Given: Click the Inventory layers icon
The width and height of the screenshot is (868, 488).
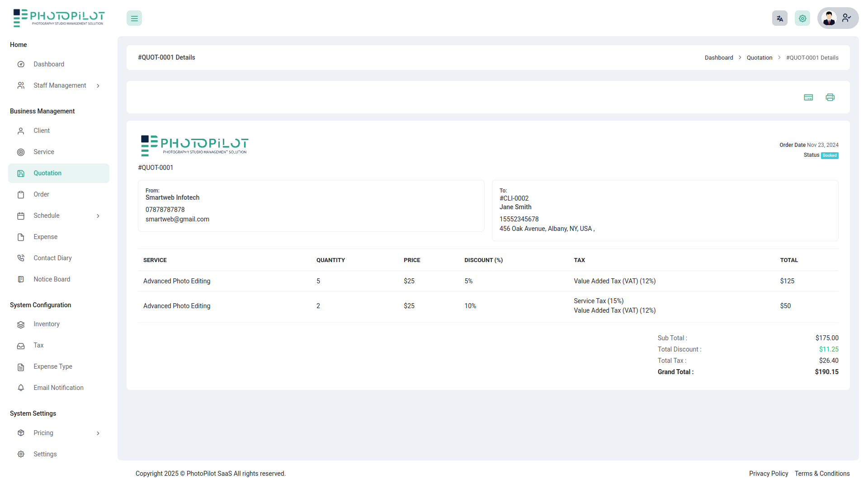Looking at the screenshot, I should 21,324.
